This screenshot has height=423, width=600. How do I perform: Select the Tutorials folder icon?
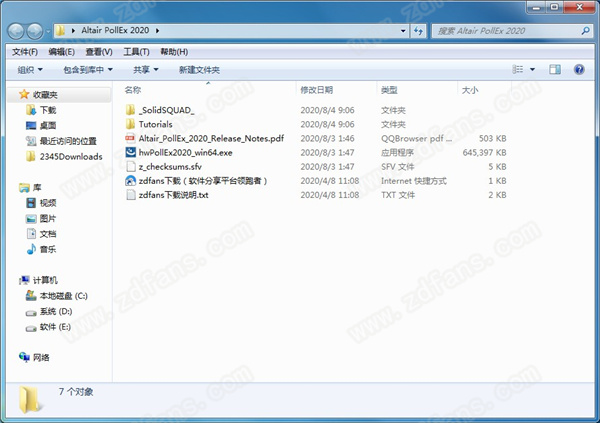tap(130, 124)
